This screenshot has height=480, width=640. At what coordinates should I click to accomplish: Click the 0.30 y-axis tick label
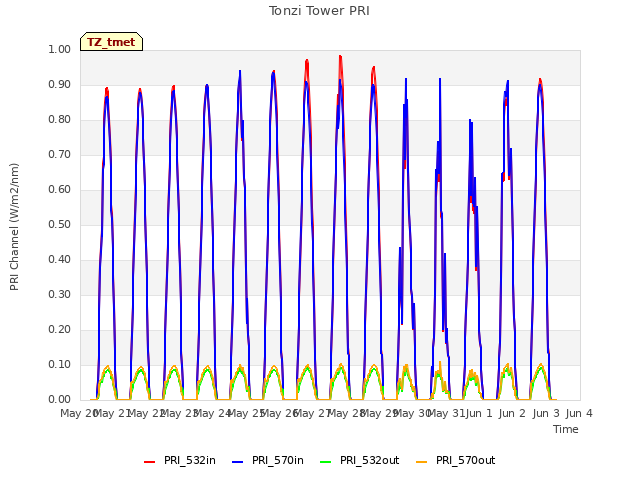point(60,294)
